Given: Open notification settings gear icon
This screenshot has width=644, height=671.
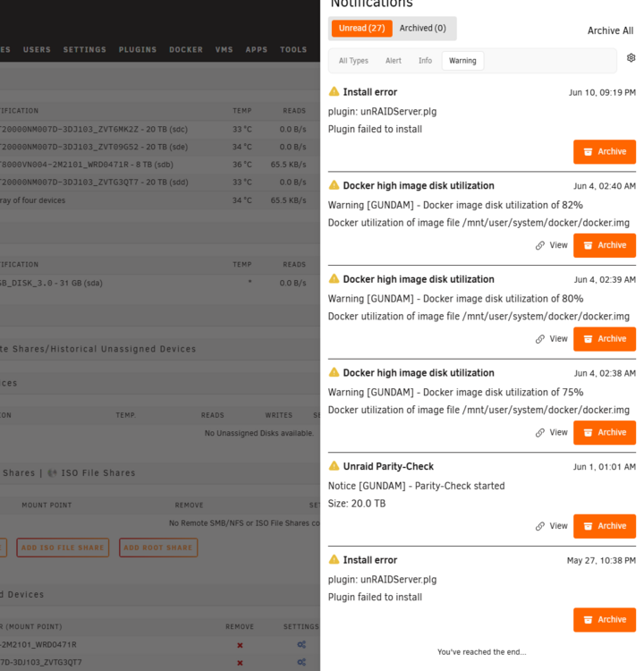Looking at the screenshot, I should (631, 58).
